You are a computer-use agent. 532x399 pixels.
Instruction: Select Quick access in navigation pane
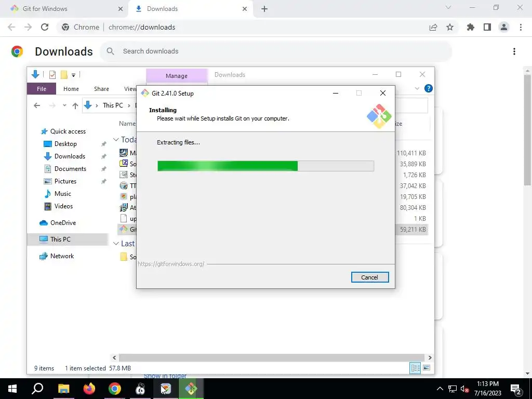pyautogui.click(x=68, y=131)
